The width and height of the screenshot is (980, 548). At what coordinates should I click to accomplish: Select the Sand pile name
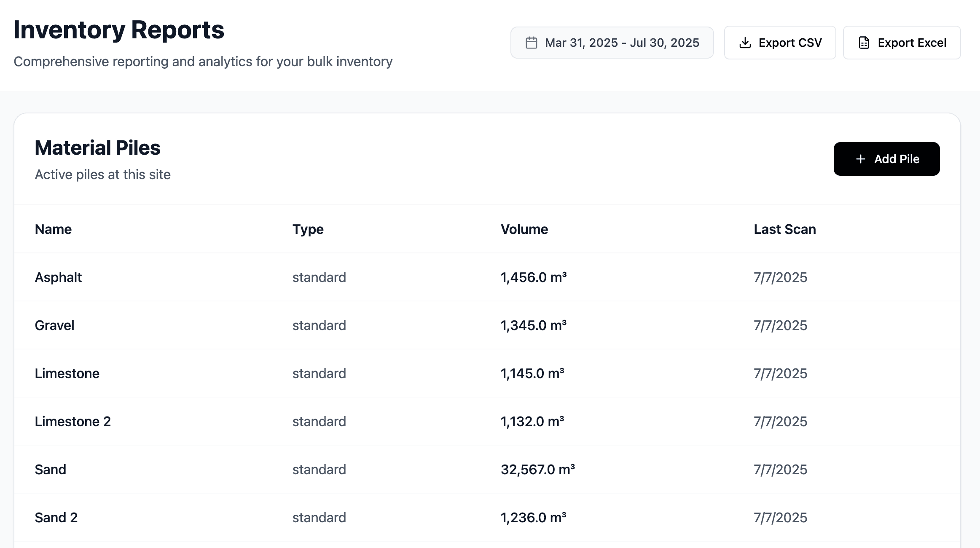pyautogui.click(x=50, y=469)
